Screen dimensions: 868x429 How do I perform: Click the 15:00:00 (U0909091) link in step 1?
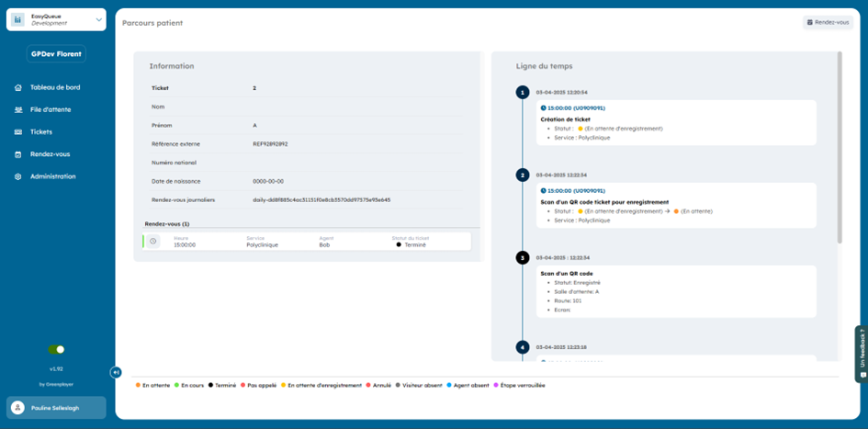point(573,108)
